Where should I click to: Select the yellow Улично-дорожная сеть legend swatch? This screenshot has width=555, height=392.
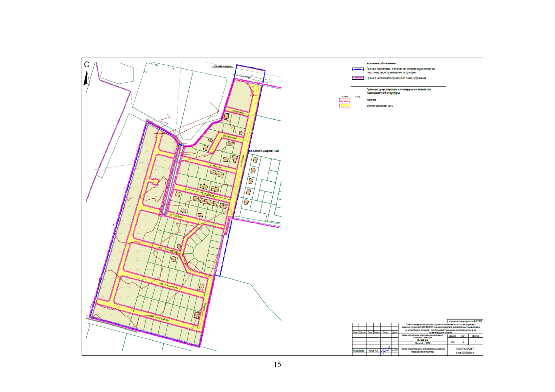345,106
